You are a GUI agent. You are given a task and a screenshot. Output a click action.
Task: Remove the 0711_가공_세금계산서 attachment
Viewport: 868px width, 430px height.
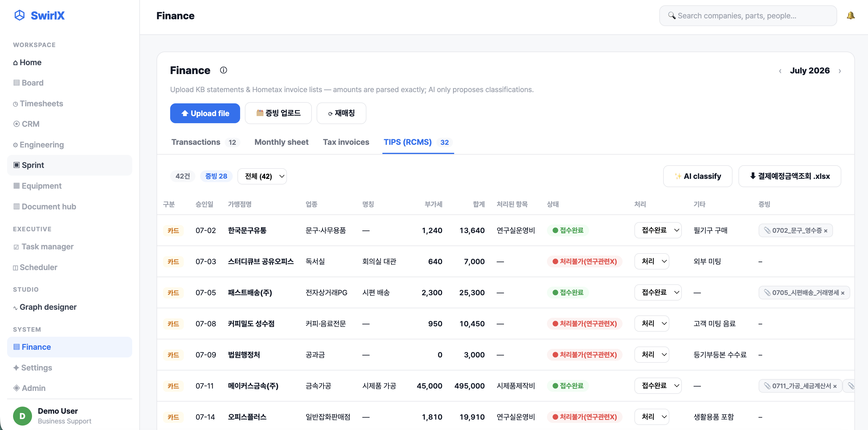click(x=835, y=386)
